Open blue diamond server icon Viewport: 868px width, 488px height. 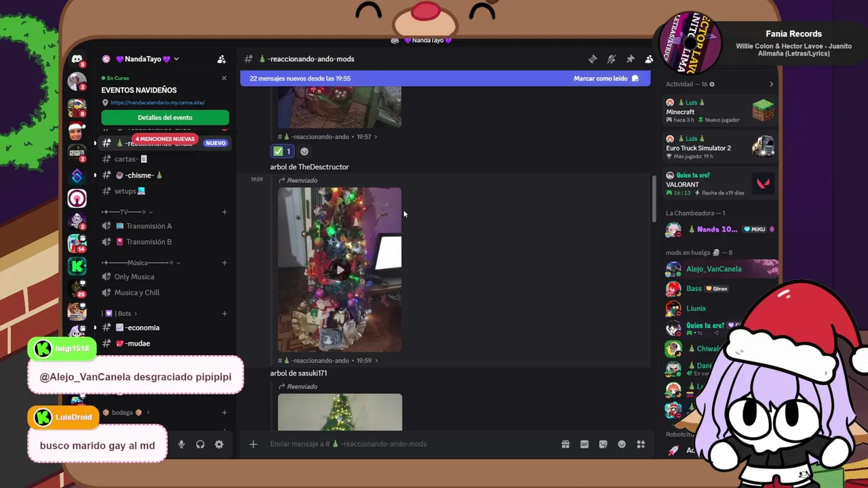click(x=77, y=176)
